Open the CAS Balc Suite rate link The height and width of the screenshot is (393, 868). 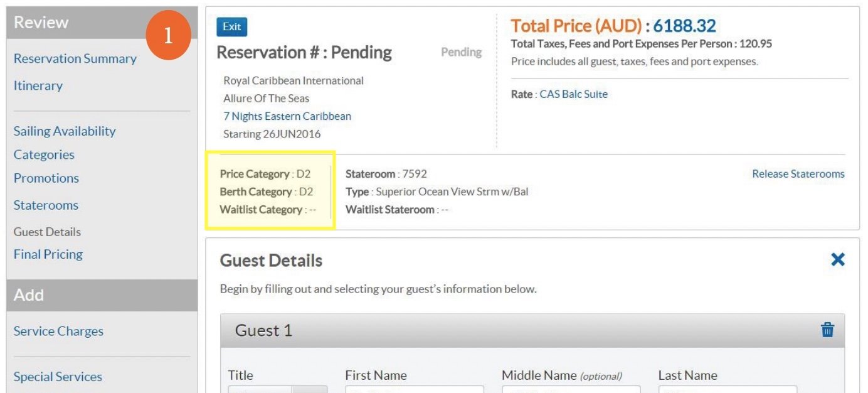click(574, 94)
